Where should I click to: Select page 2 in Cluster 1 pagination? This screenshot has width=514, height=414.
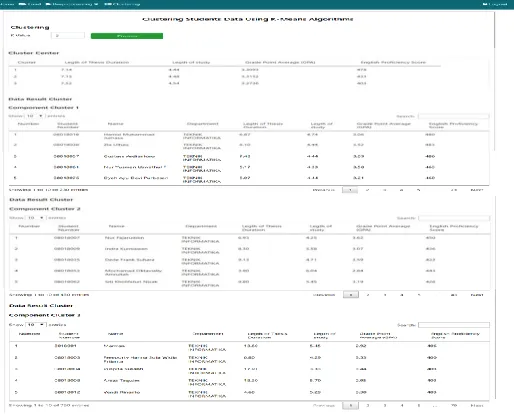(x=367, y=190)
